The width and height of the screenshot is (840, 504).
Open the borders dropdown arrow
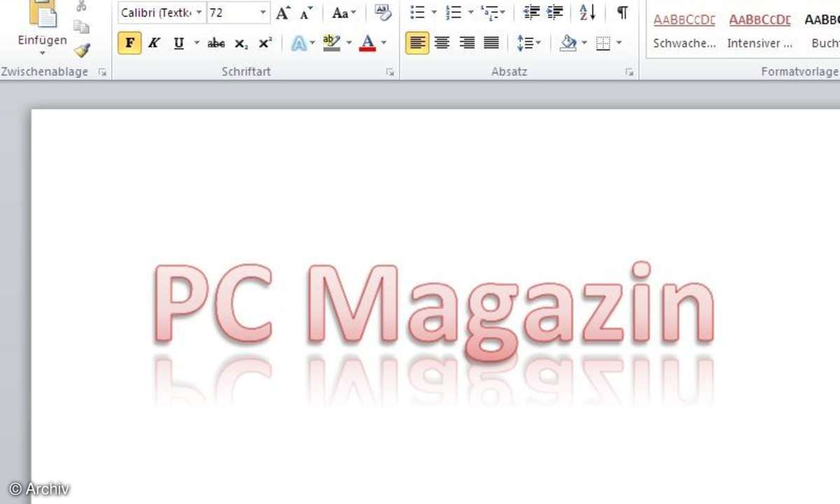(x=619, y=43)
